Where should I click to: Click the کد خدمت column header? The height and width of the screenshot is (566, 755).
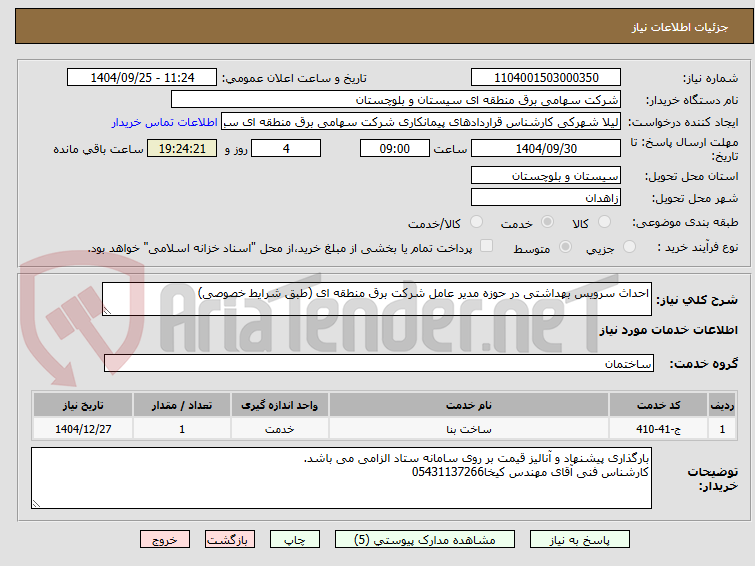tap(658, 405)
